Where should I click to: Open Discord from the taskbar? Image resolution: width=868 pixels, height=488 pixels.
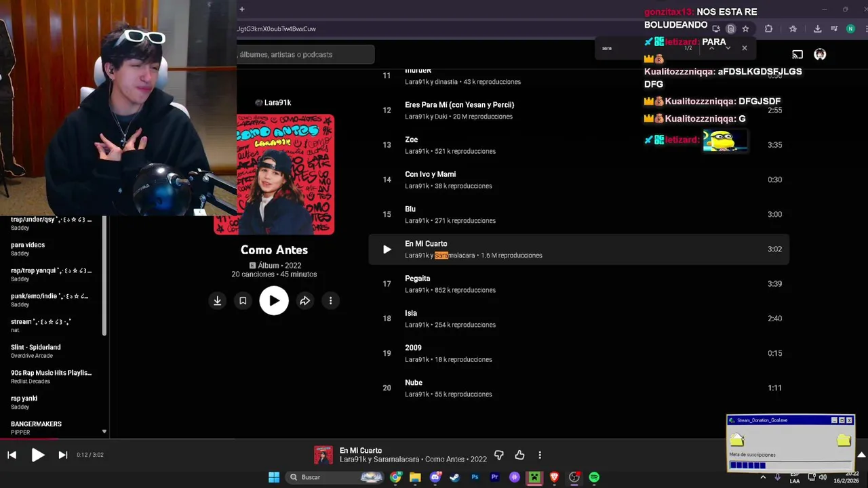(x=435, y=477)
